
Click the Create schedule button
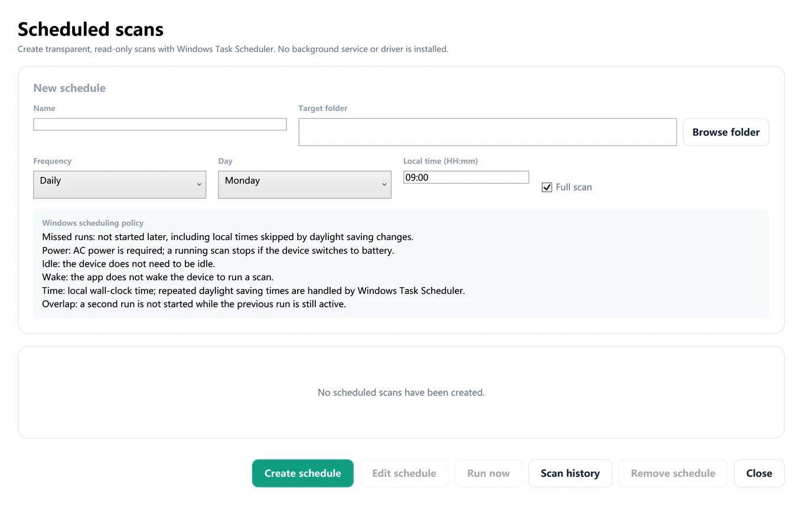(x=302, y=473)
